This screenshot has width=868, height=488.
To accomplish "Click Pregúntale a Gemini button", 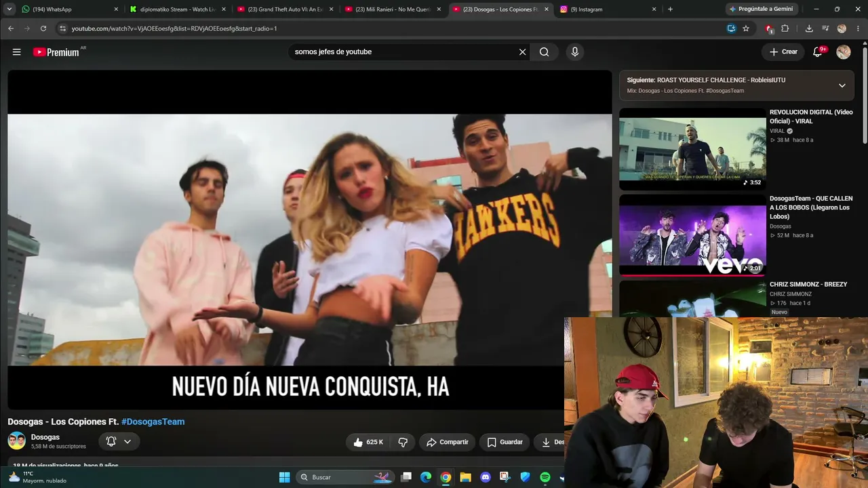I will pos(760,9).
